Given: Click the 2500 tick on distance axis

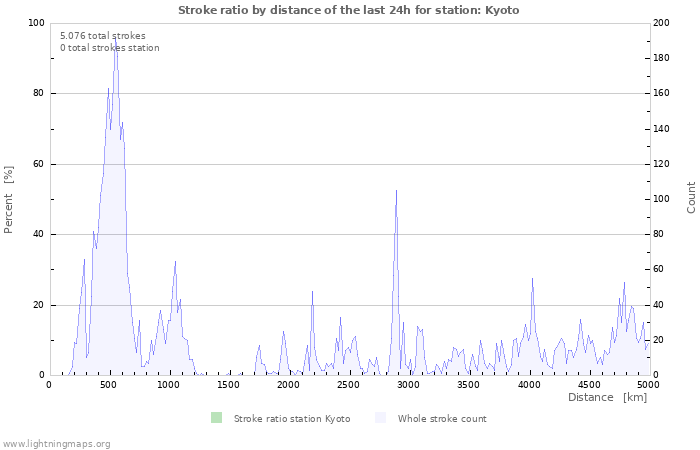Looking at the screenshot, I should pyautogui.click(x=348, y=384).
